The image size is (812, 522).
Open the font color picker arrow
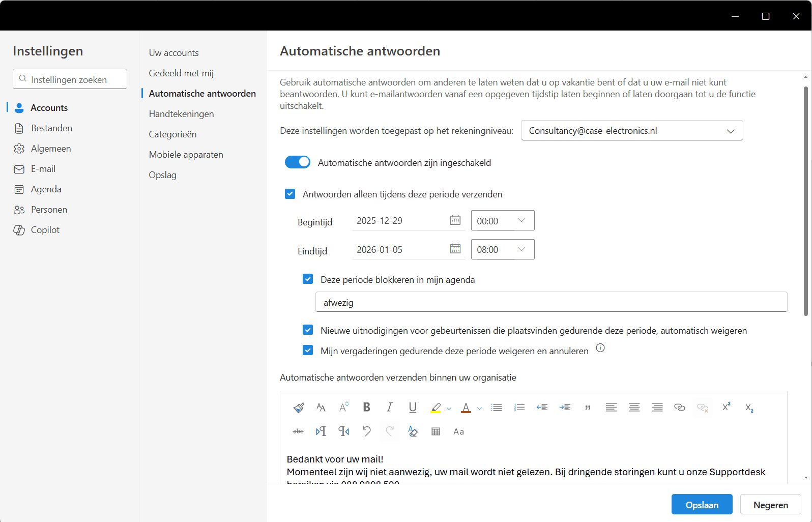(x=479, y=408)
